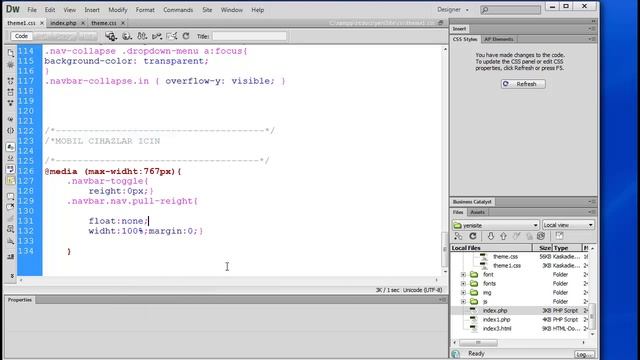
Task: Click the Connect to remote server icon
Action: [458, 236]
